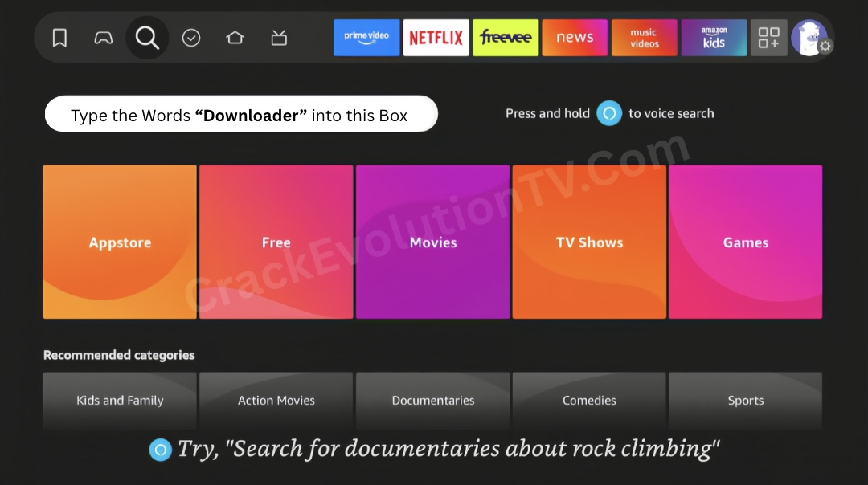This screenshot has width=868, height=485.
Task: Open the TV Shows category tile
Action: (x=589, y=242)
